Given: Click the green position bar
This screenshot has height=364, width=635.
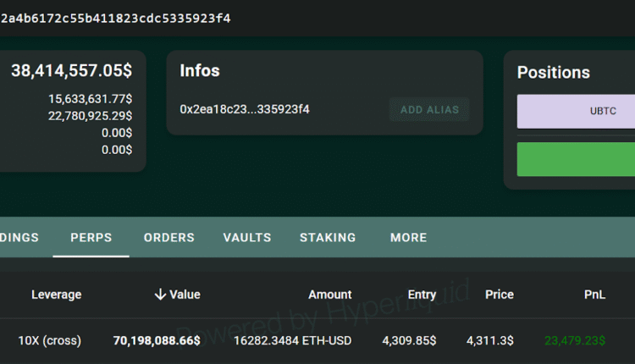Looking at the screenshot, I should (576, 158).
